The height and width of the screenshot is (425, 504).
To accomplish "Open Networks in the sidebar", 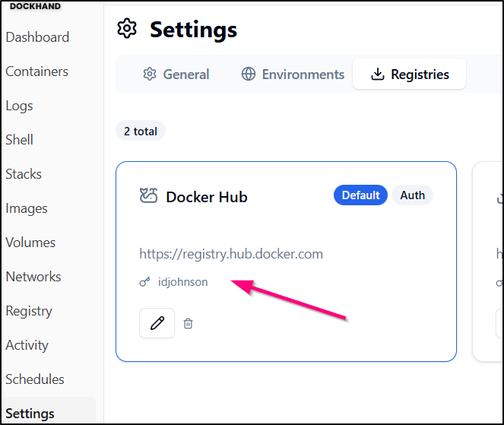I will coord(33,277).
